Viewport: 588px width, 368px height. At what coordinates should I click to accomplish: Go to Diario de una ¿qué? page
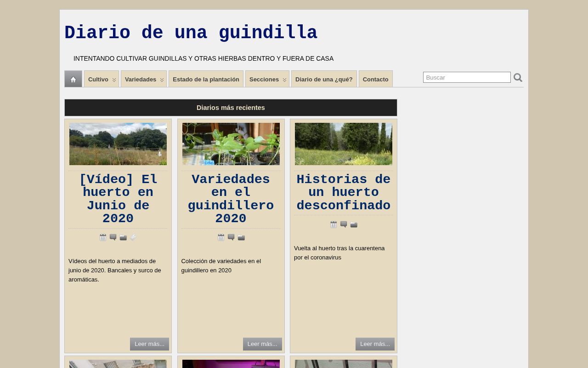click(324, 79)
